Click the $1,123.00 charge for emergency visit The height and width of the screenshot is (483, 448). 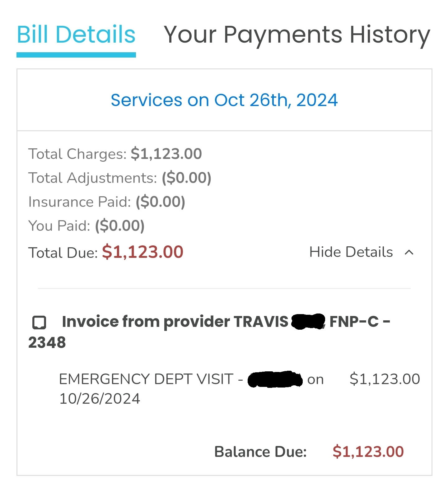[385, 379]
